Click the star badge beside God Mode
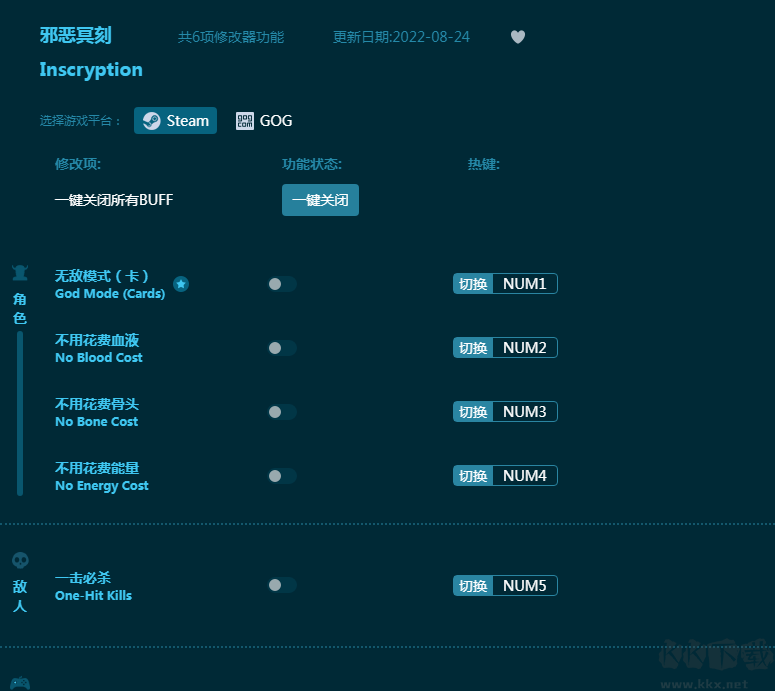This screenshot has height=691, width=775. coord(181,284)
